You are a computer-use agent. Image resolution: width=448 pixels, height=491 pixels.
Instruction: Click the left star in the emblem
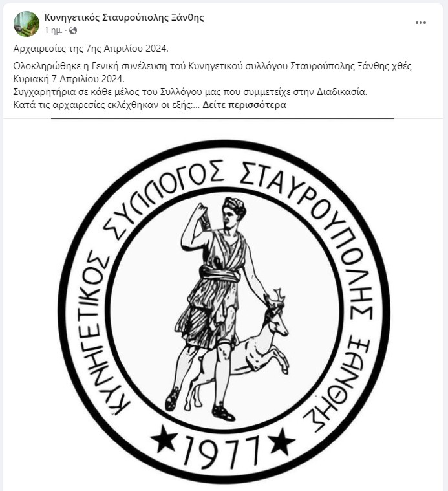pyautogui.click(x=164, y=439)
